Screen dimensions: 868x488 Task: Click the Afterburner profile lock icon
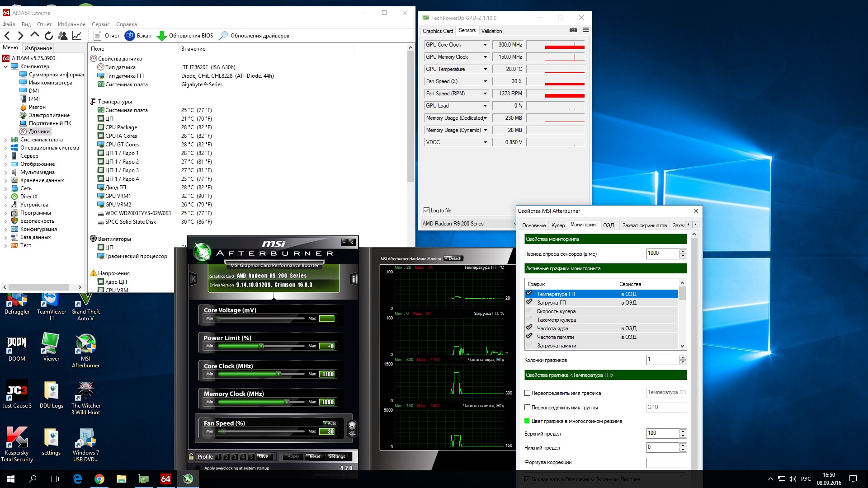pyautogui.click(x=192, y=456)
